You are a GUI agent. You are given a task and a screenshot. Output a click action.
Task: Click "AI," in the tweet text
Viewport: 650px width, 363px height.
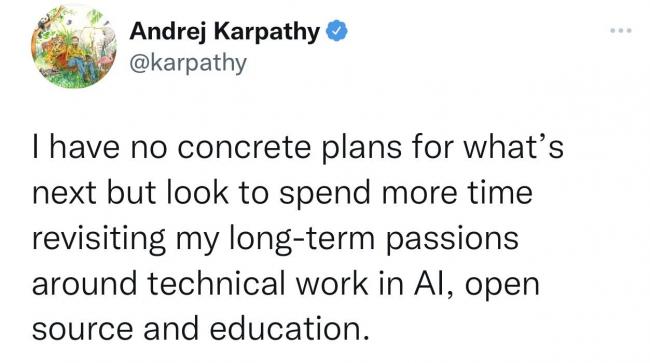pos(434,284)
